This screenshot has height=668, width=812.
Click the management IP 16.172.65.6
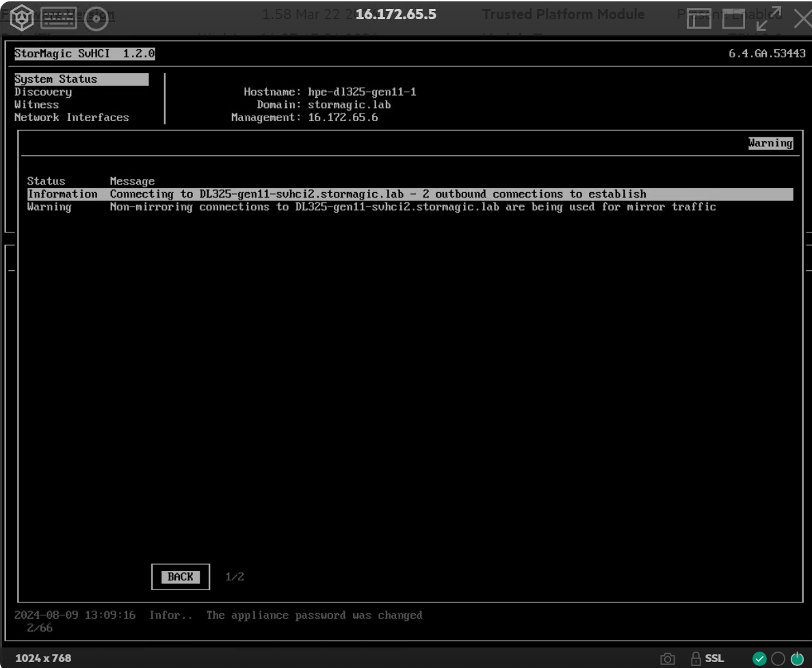(x=343, y=118)
